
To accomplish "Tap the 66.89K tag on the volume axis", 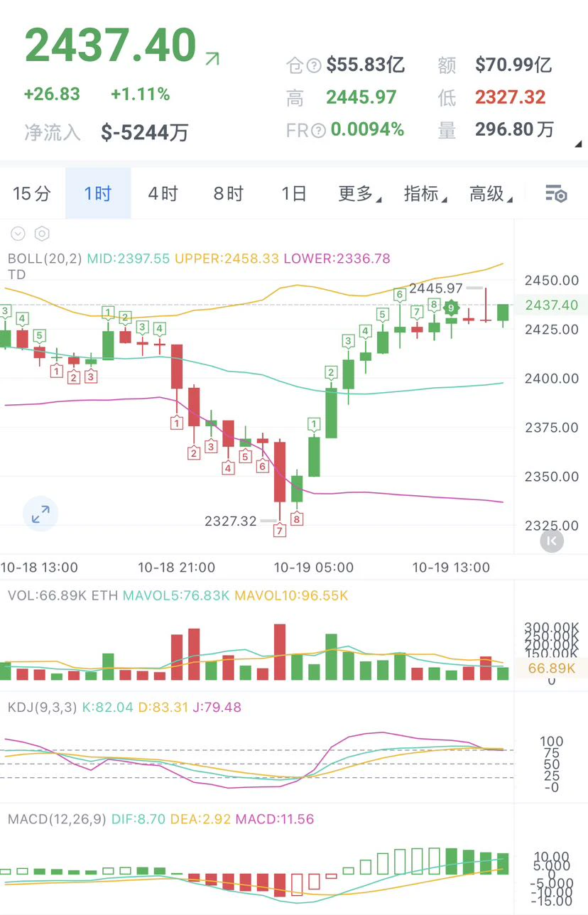I will point(551,668).
